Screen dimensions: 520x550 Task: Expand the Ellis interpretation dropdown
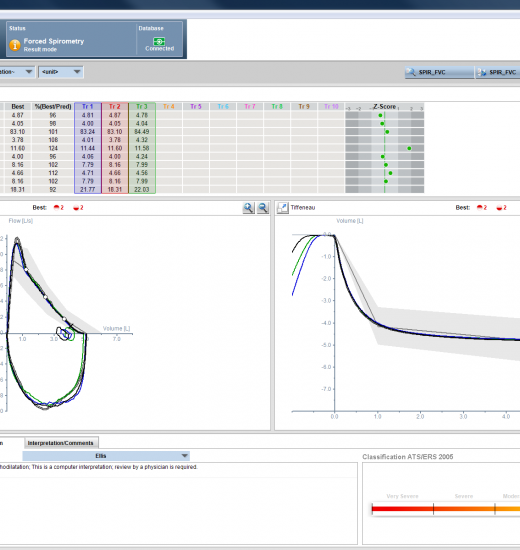click(x=106, y=456)
